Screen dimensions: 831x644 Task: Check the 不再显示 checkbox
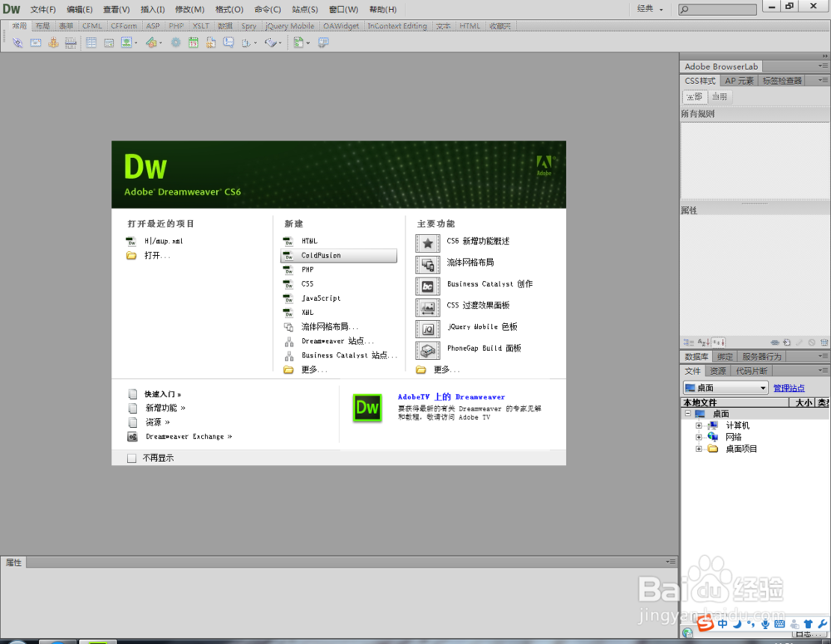[132, 459]
